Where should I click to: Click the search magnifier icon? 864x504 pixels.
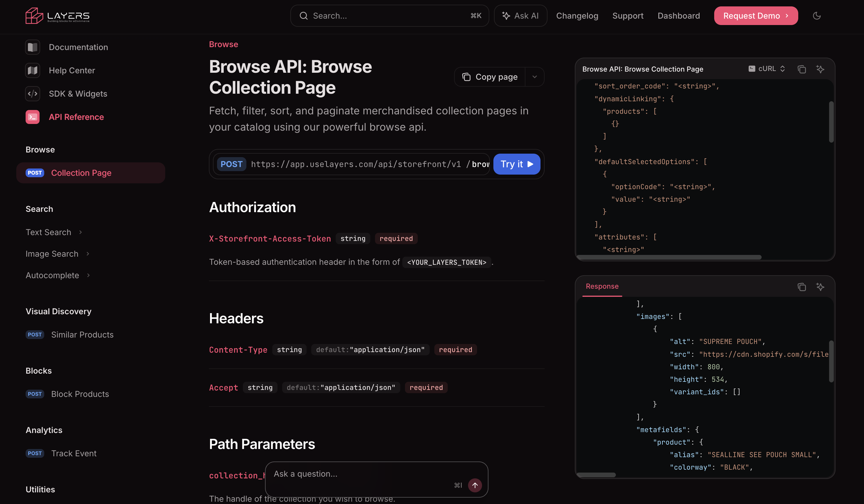304,15
